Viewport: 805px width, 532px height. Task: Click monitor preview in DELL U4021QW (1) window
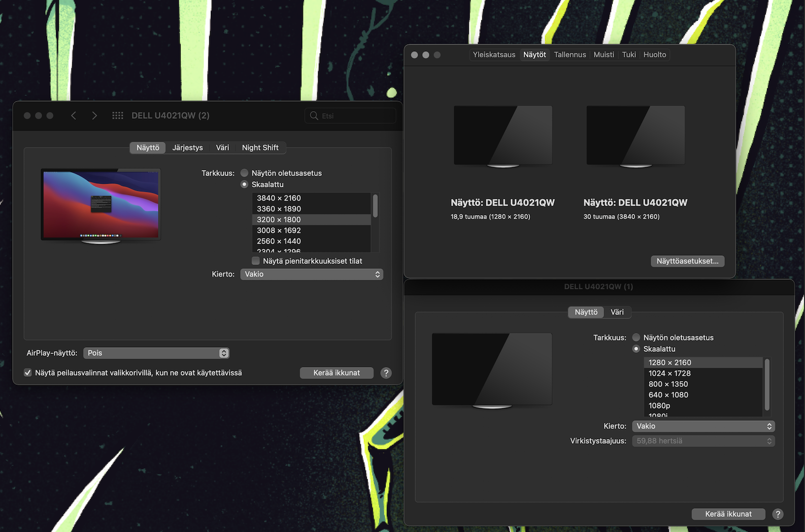coord(492,371)
